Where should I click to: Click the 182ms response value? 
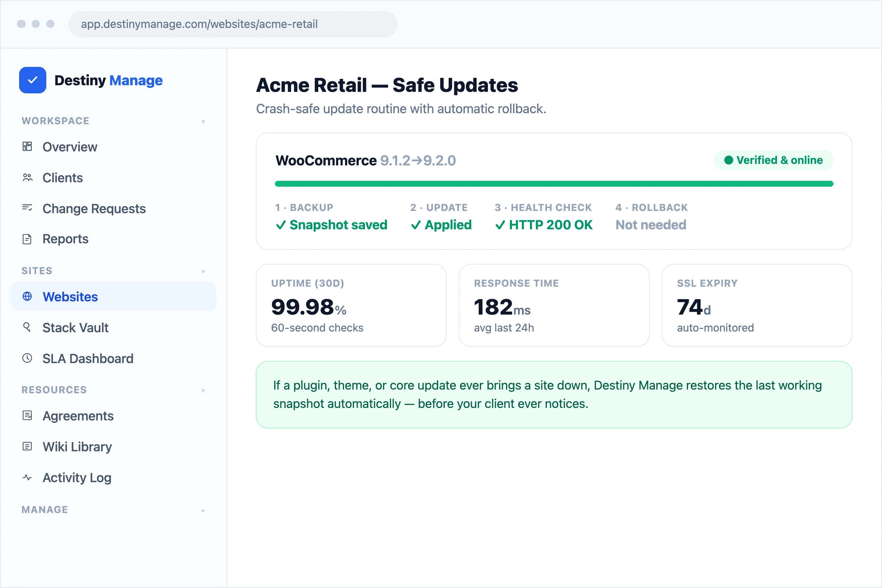click(502, 307)
